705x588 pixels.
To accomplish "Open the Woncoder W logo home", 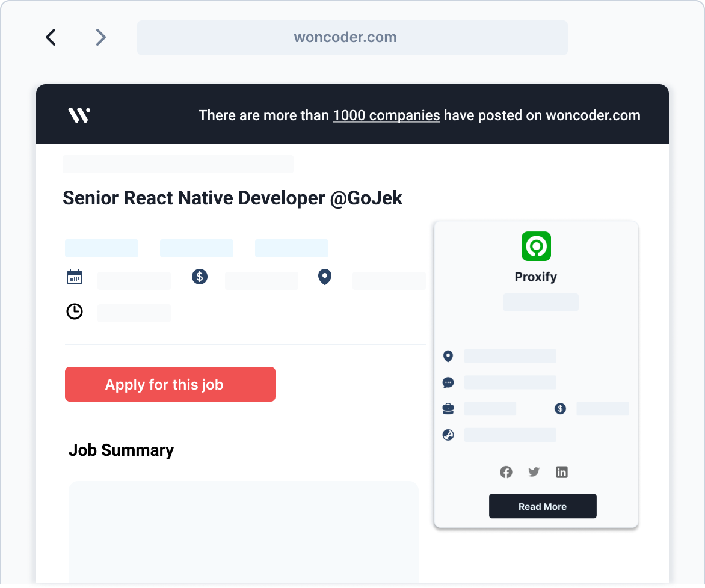I will pyautogui.click(x=79, y=115).
